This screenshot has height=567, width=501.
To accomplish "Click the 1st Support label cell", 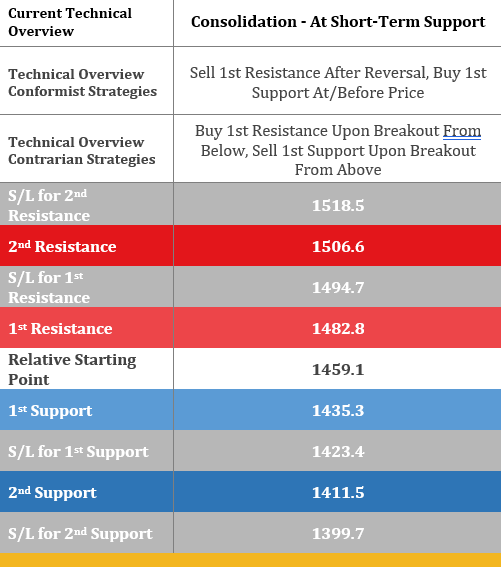I will [86, 410].
